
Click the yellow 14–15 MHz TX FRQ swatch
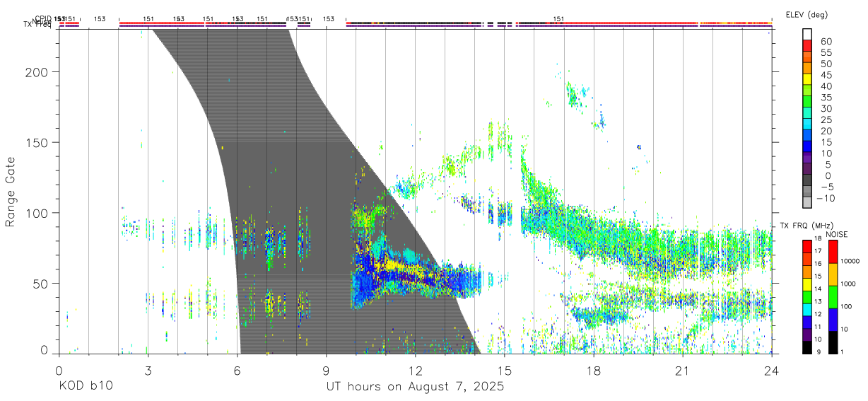point(807,283)
